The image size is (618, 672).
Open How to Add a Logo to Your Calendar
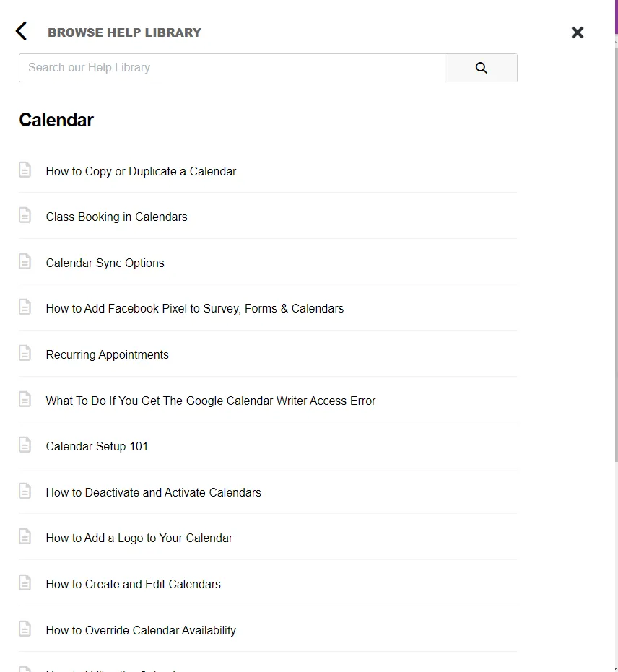click(139, 538)
